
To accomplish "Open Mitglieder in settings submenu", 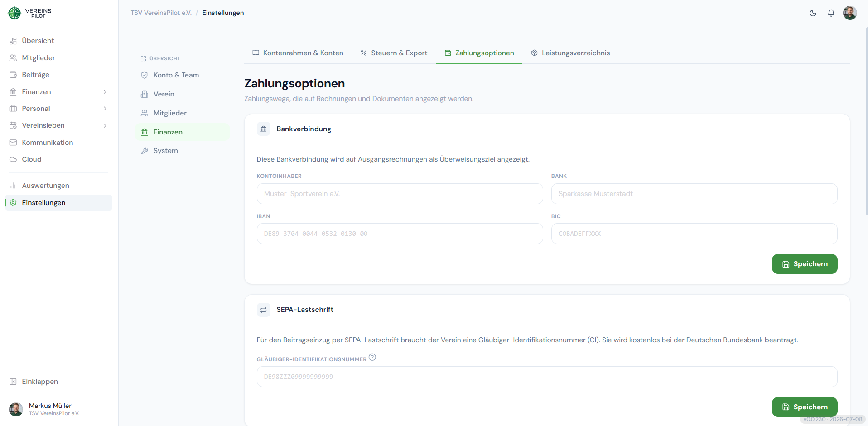I will tap(183, 113).
